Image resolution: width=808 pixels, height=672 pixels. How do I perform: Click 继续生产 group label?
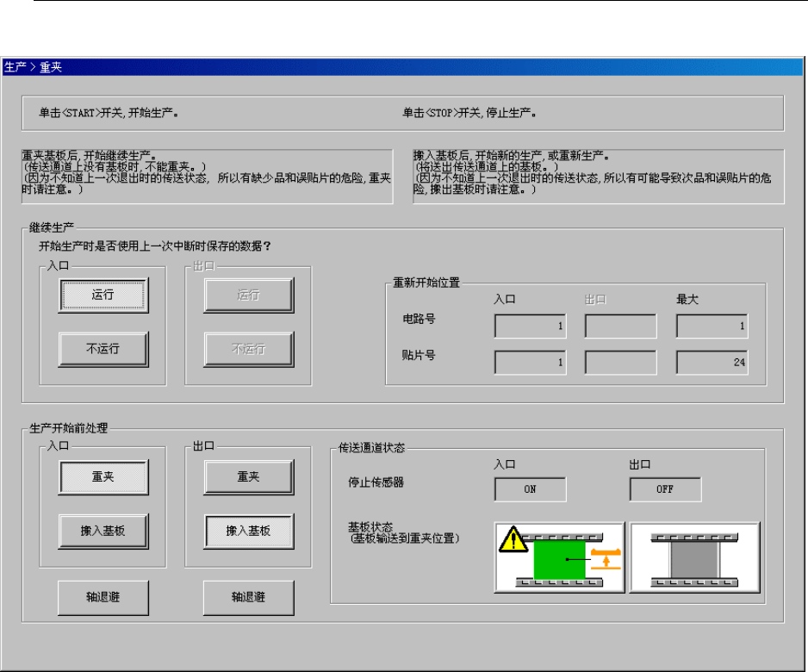[x=52, y=227]
